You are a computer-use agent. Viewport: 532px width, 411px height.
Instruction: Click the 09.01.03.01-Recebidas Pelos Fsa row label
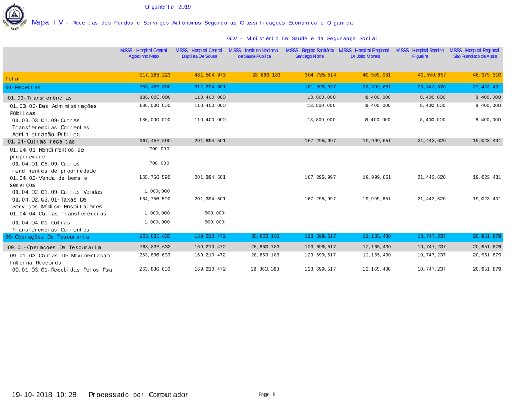[62, 270]
